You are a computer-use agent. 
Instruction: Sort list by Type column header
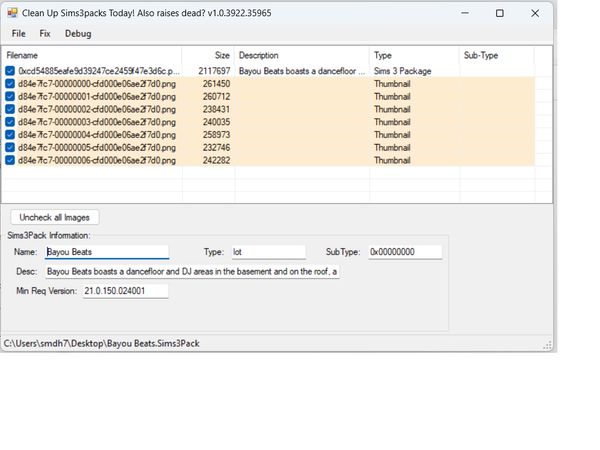[x=414, y=55]
